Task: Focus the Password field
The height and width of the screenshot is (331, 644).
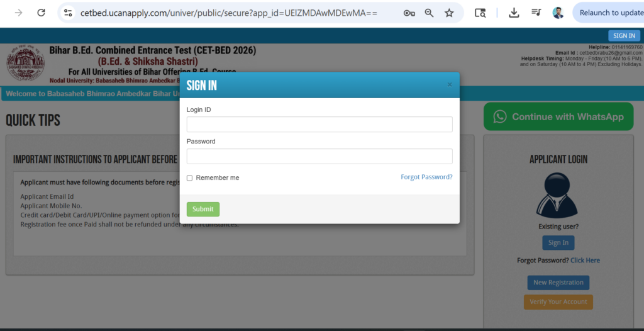Action: click(319, 156)
